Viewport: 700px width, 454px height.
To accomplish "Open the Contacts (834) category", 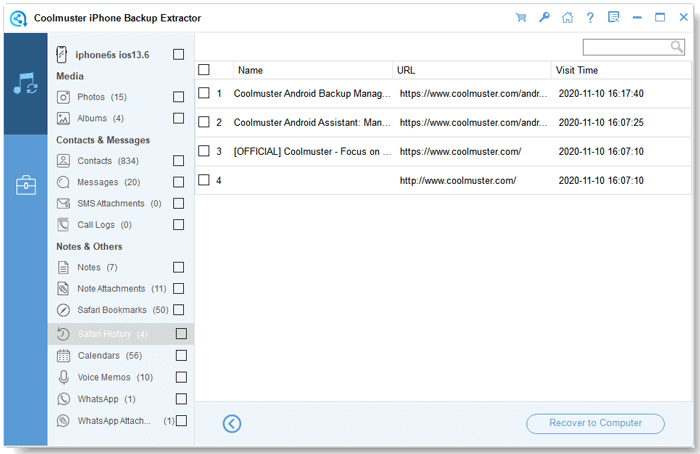I will tap(108, 161).
